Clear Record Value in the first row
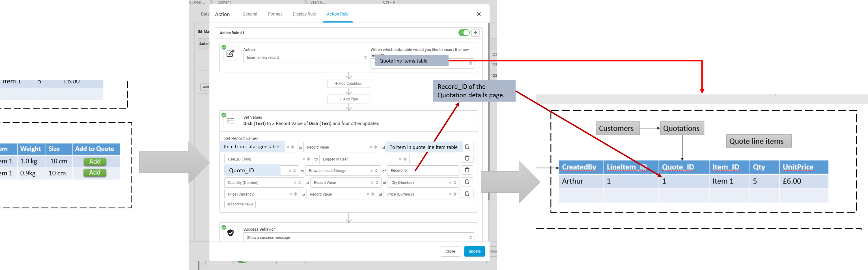The image size is (868, 270). (x=371, y=147)
